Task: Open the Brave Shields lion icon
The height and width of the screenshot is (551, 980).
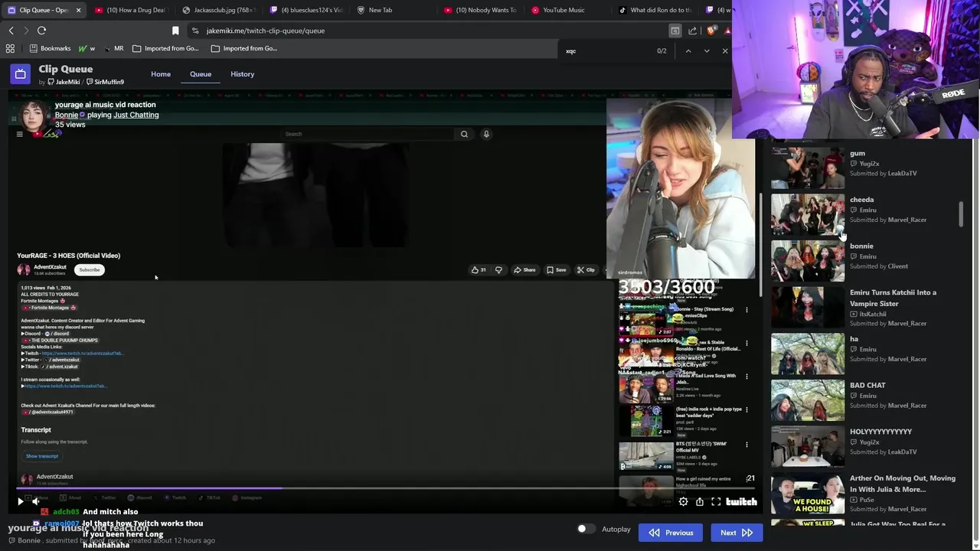Action: pos(711,31)
